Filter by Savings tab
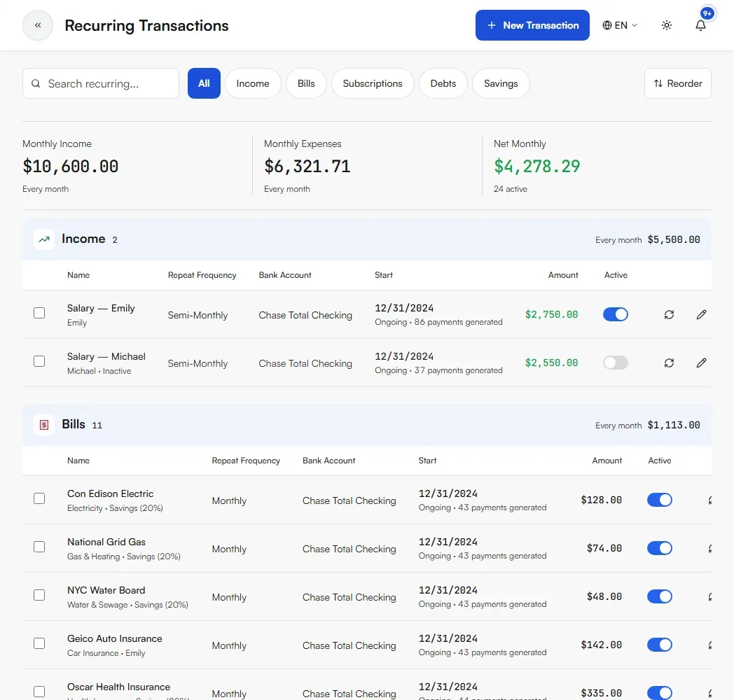734x700 pixels. click(501, 83)
